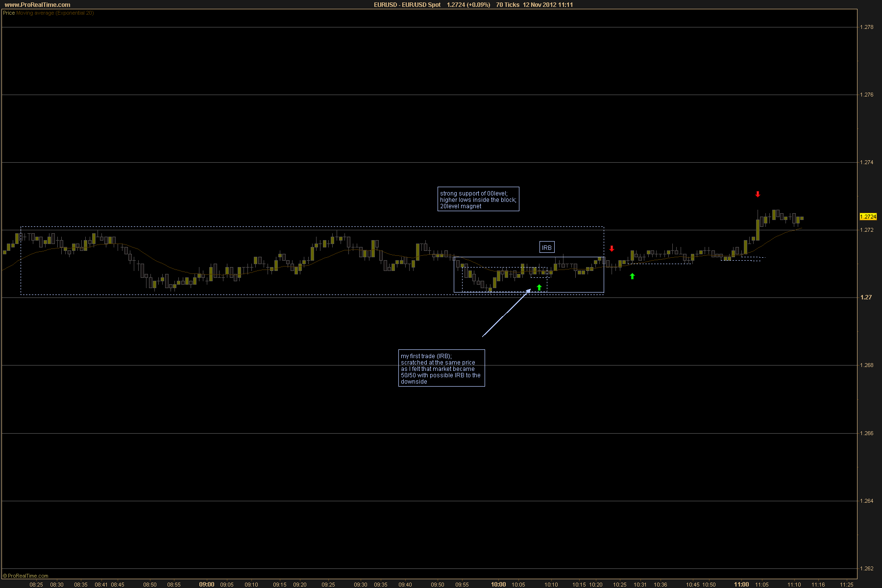Click the 08:55 time axis label
The height and width of the screenshot is (588, 882).
[174, 585]
